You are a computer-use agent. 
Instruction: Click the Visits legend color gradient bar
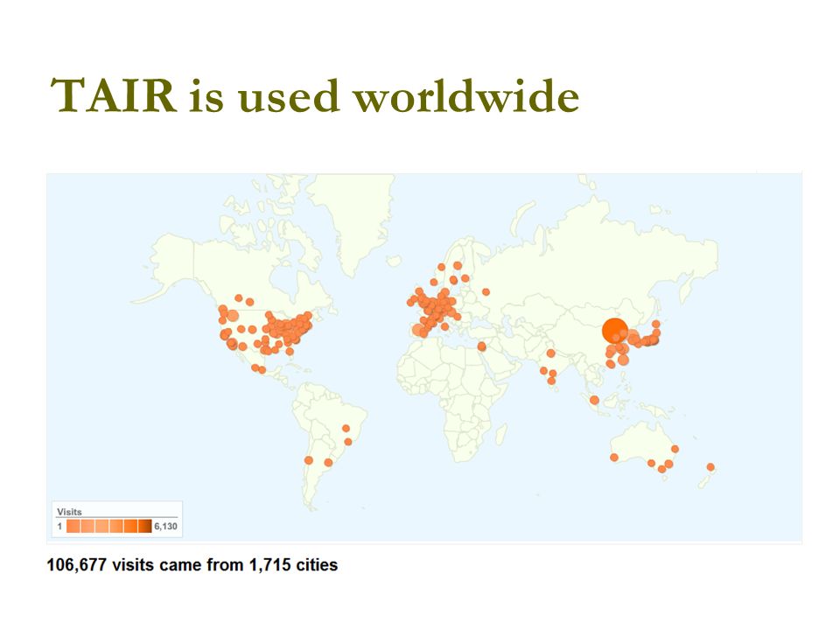pyautogui.click(x=109, y=526)
